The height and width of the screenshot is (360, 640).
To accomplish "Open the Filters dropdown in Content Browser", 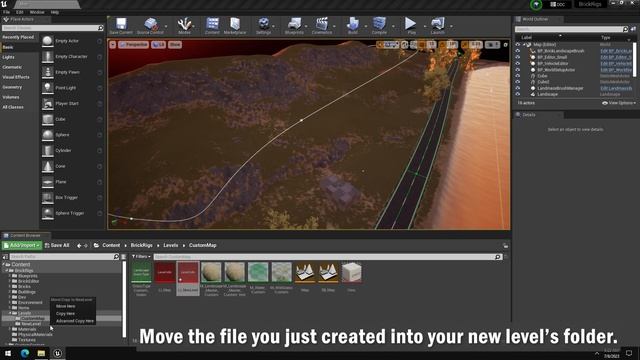I will pos(141,257).
